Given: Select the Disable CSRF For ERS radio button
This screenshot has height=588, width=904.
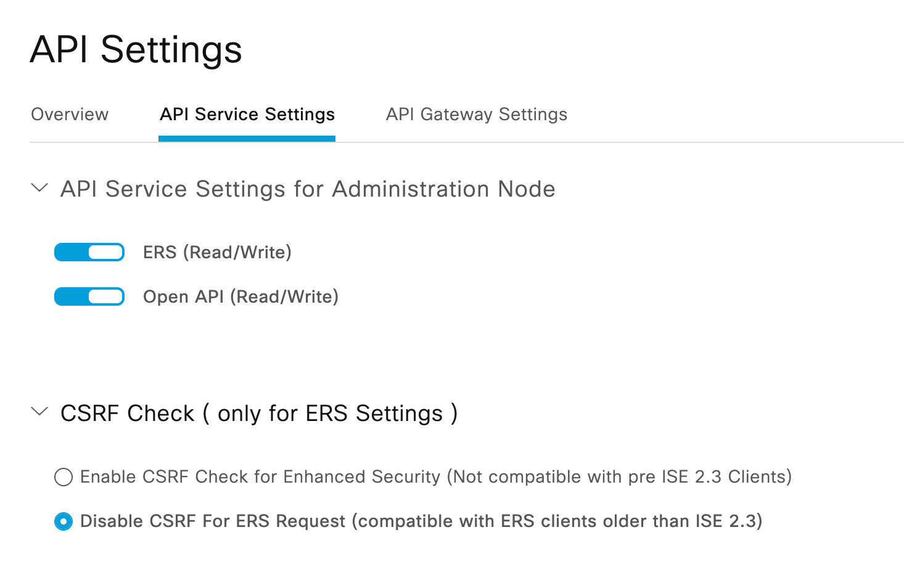Looking at the screenshot, I should coord(64,521).
